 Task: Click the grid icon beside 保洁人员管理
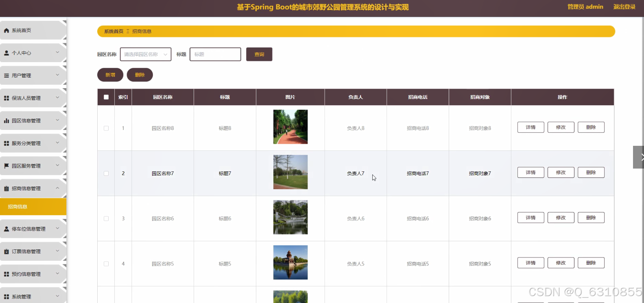tap(7, 98)
